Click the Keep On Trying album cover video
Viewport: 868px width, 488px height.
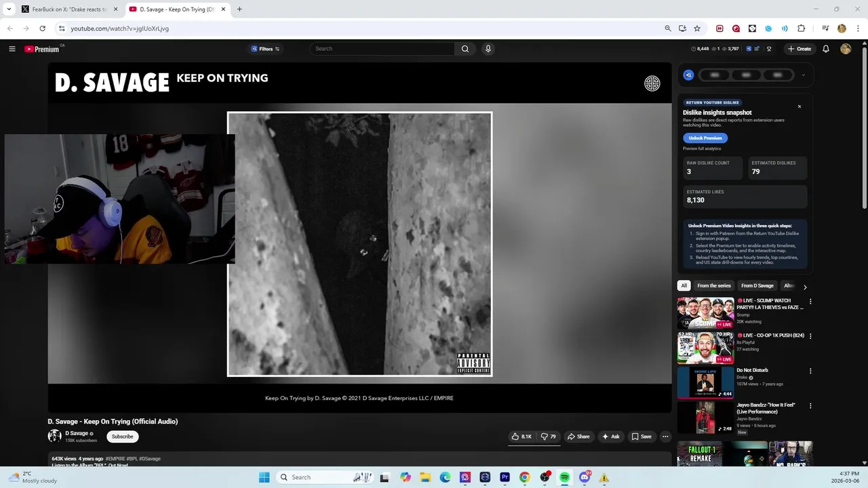tap(359, 244)
